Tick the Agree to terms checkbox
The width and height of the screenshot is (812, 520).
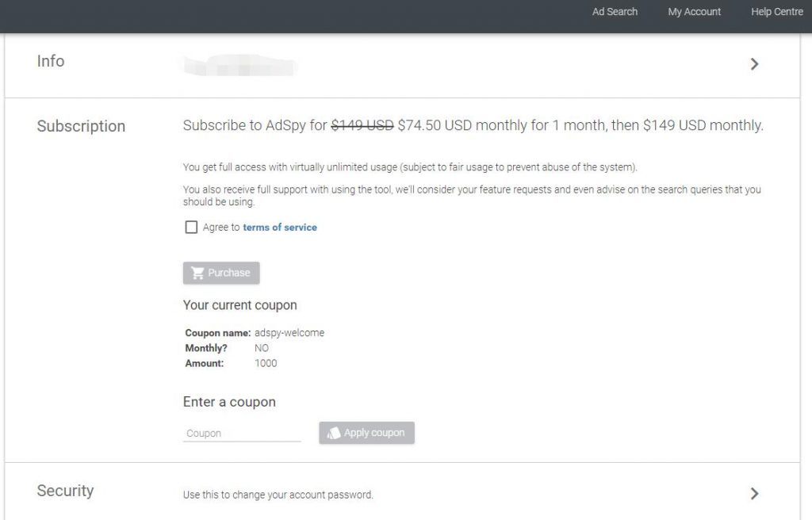click(191, 227)
